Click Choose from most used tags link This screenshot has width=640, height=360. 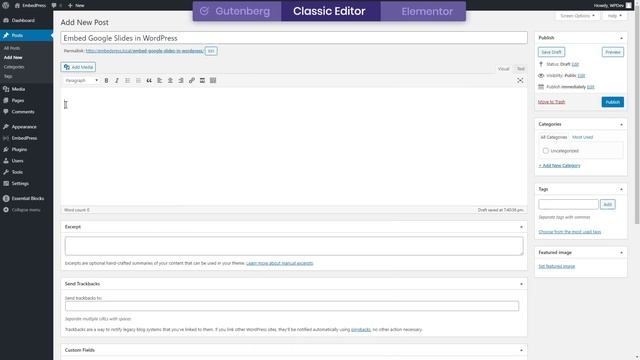(569, 232)
